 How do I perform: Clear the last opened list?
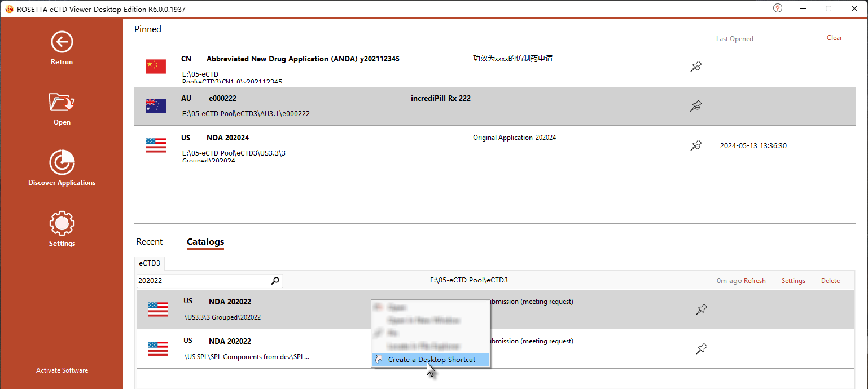(x=834, y=38)
